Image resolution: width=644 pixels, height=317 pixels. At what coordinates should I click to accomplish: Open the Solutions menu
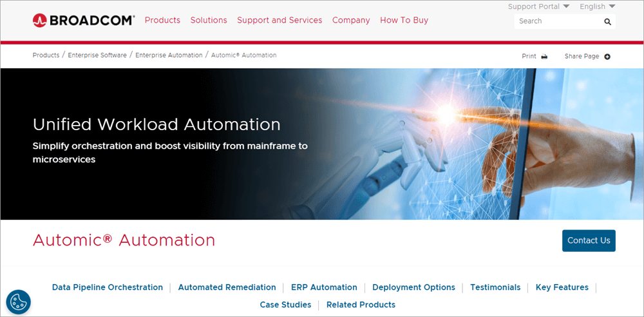209,20
